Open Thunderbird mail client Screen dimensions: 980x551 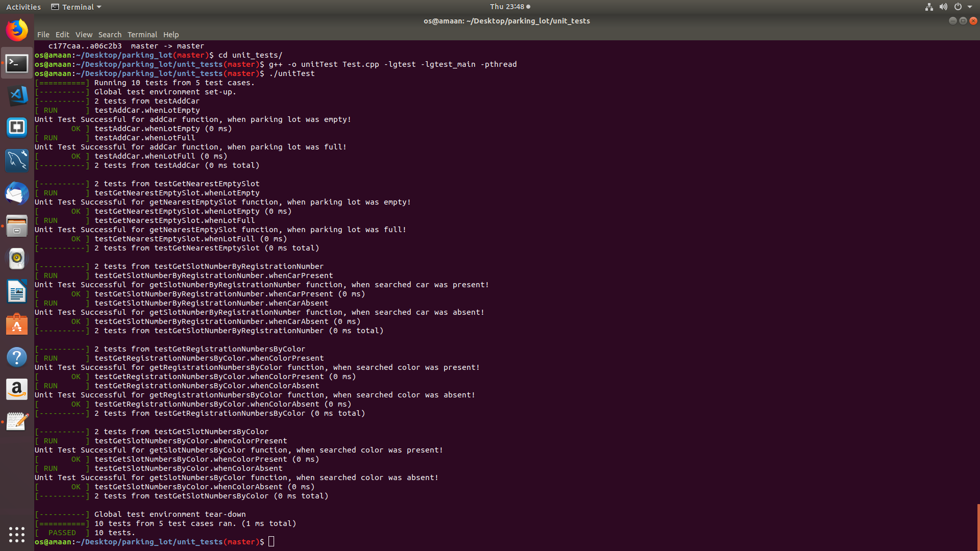click(x=17, y=193)
